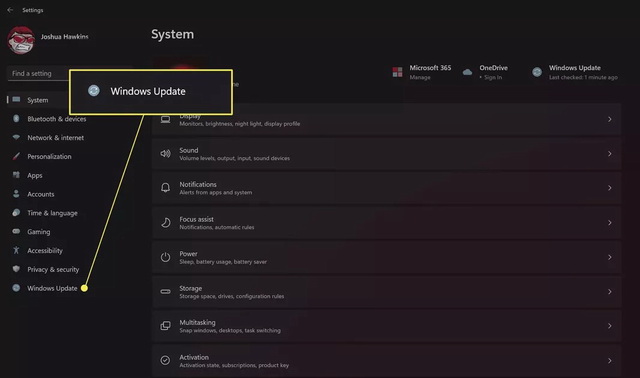Viewport: 640px width, 378px height.
Task: Click the Bluetooth sidebar icon
Action: pyautogui.click(x=16, y=118)
